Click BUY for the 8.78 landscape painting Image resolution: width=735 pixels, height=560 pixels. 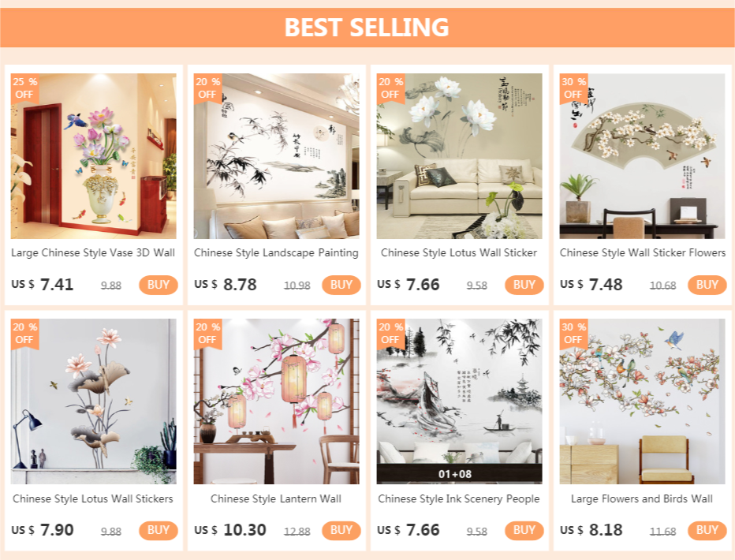[341, 285]
